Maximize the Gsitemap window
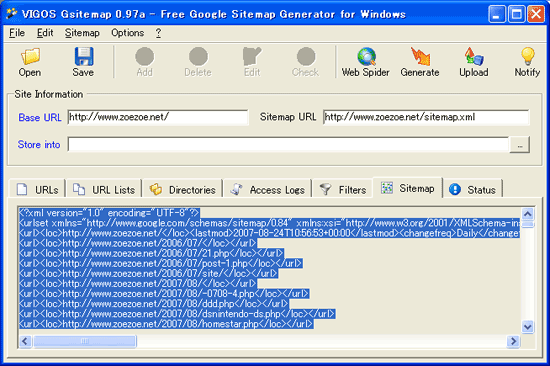Screen dimensions: 550x366 tap(516, 14)
